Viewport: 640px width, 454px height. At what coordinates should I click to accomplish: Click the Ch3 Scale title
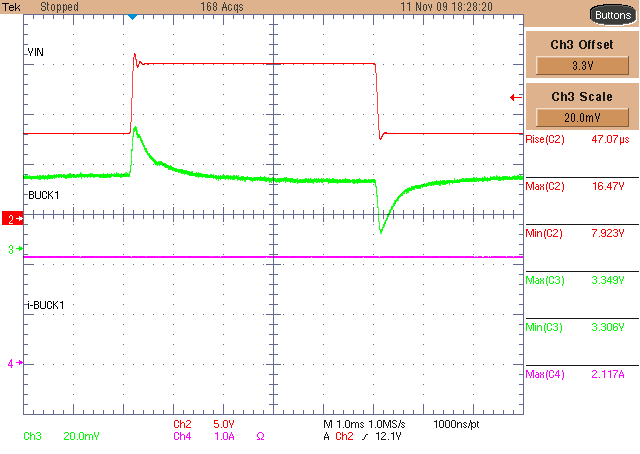(x=582, y=97)
